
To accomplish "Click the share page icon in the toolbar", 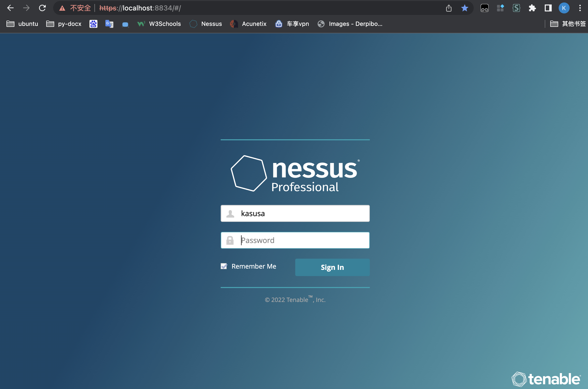I will point(449,8).
